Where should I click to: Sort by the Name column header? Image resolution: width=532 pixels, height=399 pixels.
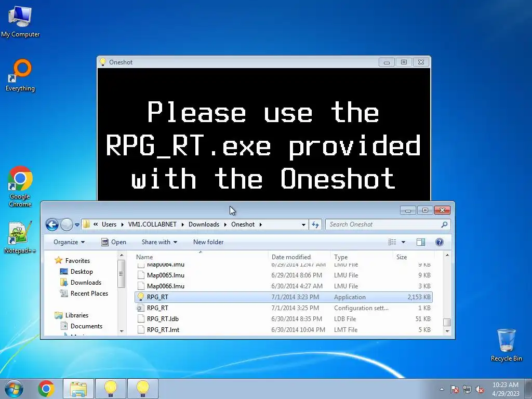pyautogui.click(x=200, y=257)
